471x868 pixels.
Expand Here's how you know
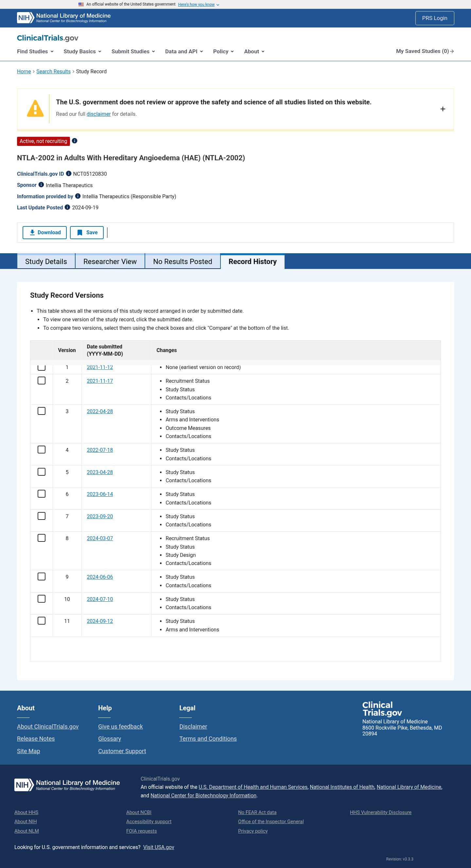point(199,4)
